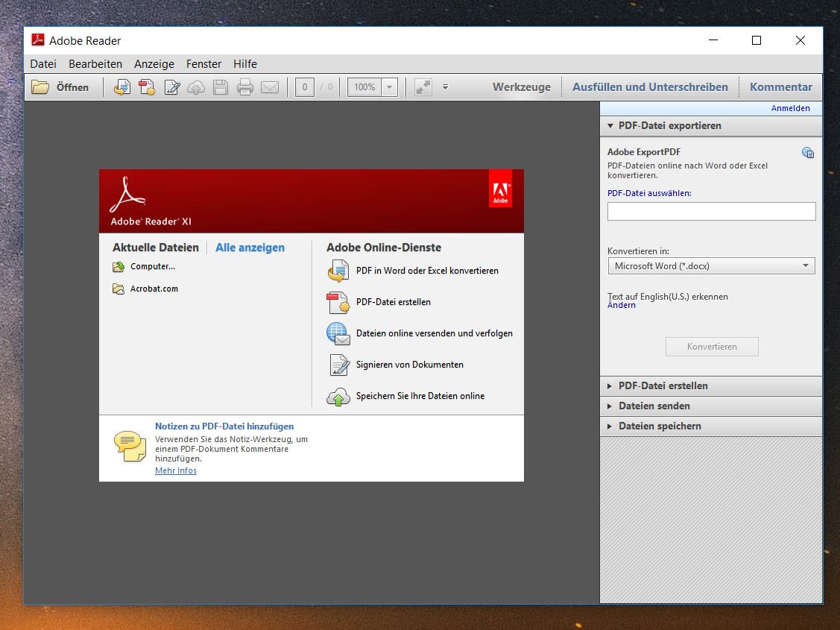Open the Fenster menu
Image resolution: width=840 pixels, height=630 pixels.
click(203, 64)
